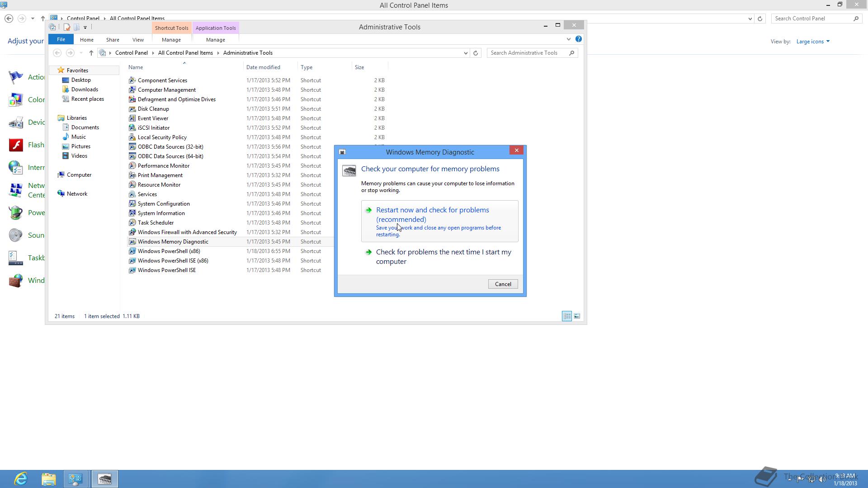Sort files by the Name column header
This screenshot has width=868, height=488.
(x=184, y=67)
